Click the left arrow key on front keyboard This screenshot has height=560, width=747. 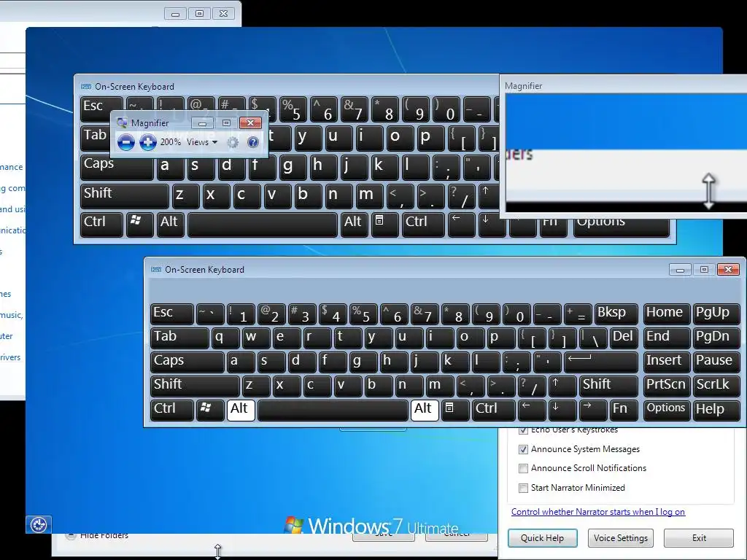(532, 410)
